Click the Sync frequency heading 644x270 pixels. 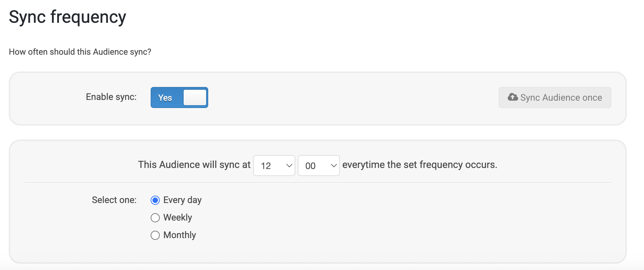click(x=67, y=17)
